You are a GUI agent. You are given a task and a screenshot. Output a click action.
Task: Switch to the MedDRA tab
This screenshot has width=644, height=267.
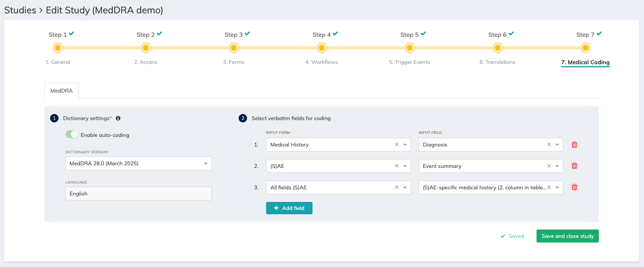pos(62,91)
